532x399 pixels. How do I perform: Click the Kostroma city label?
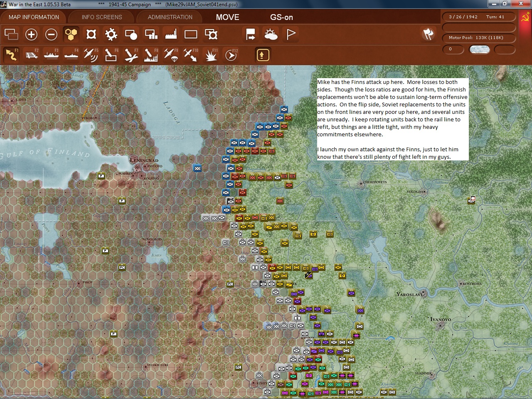(x=472, y=284)
